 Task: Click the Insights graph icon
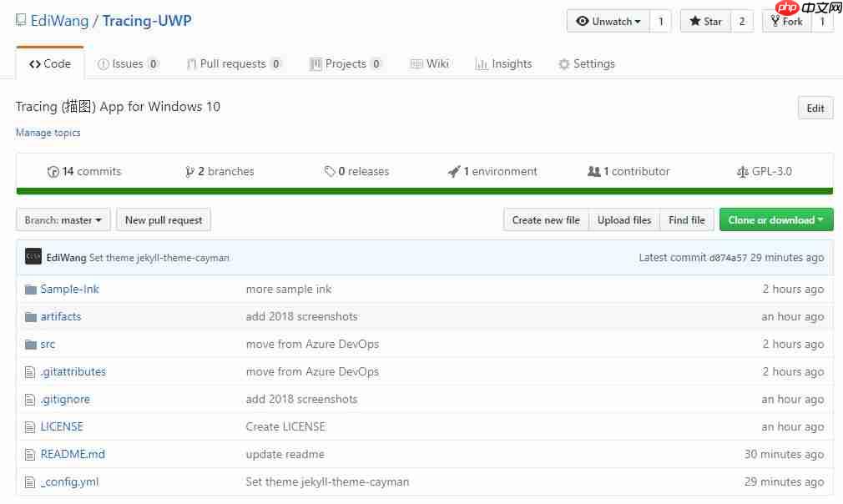pyautogui.click(x=481, y=64)
